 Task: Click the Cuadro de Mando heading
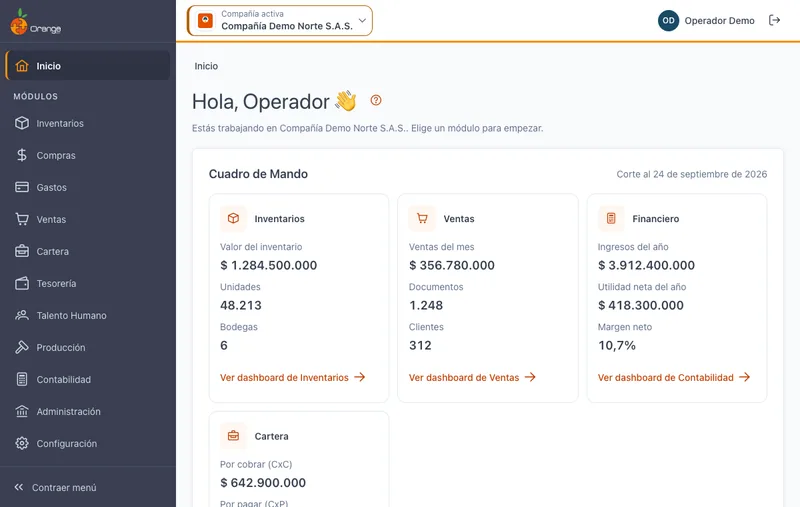258,174
